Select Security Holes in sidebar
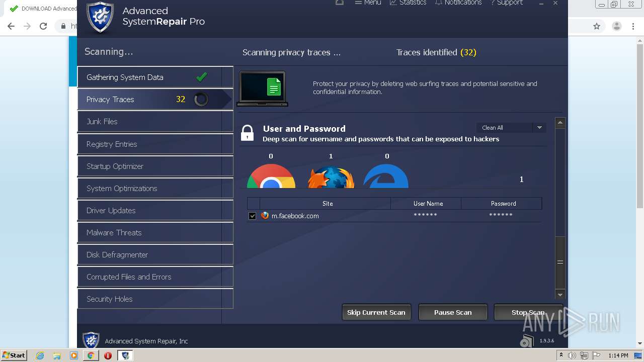644x362 pixels. tap(155, 299)
